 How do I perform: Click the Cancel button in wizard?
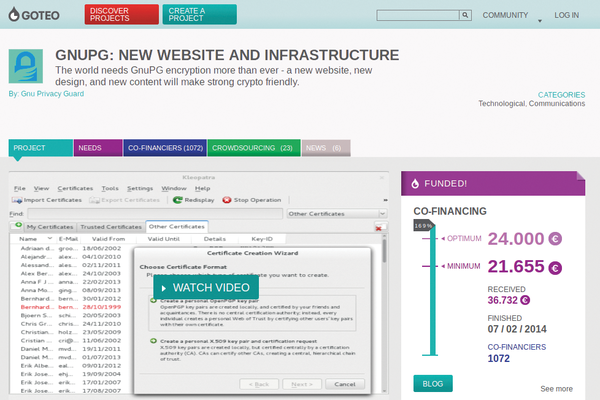click(345, 384)
